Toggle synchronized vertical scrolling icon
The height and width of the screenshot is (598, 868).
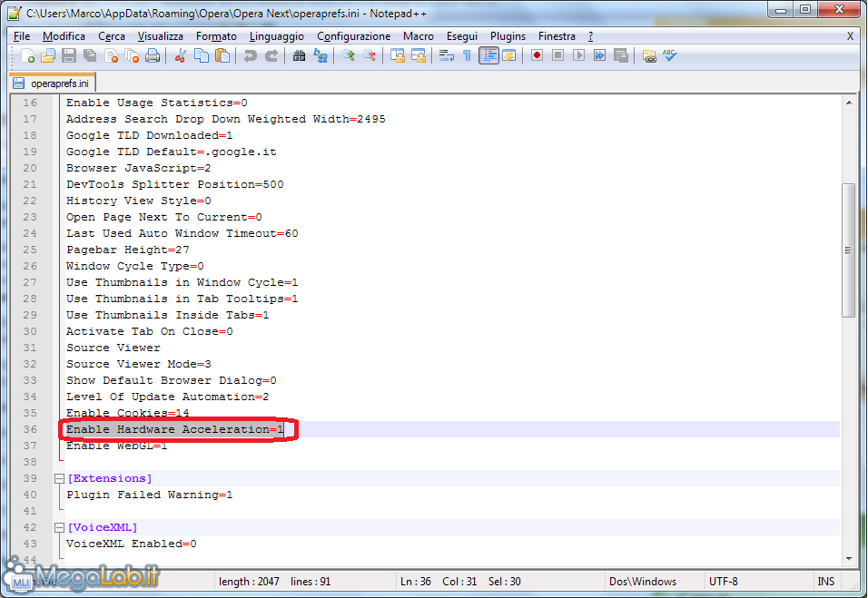398,55
